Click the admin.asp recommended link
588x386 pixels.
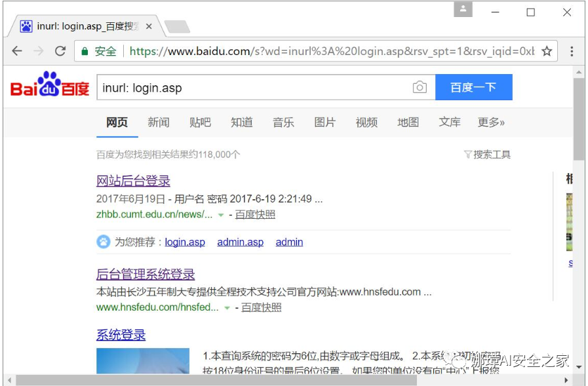pos(241,242)
